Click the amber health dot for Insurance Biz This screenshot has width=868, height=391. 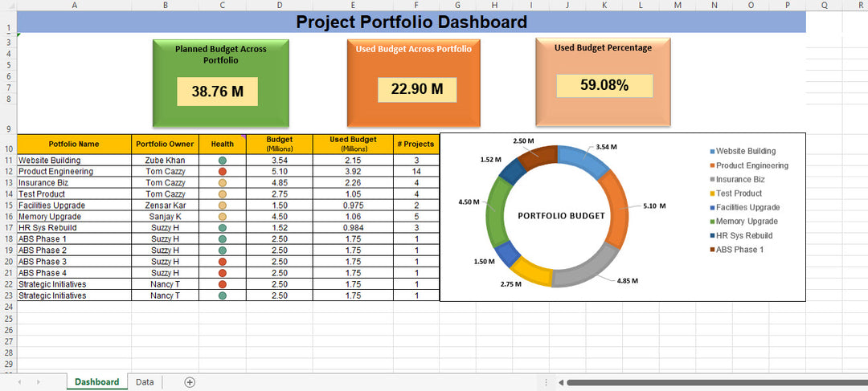point(223,183)
